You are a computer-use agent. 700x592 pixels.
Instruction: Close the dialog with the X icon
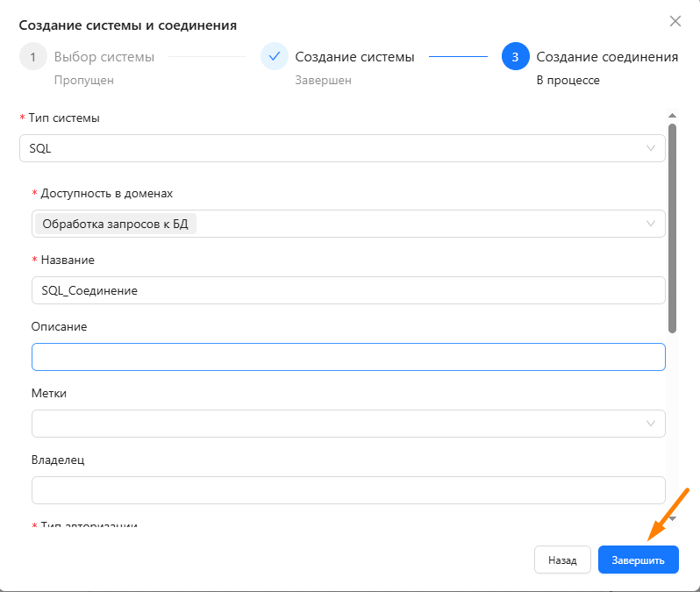pyautogui.click(x=675, y=21)
